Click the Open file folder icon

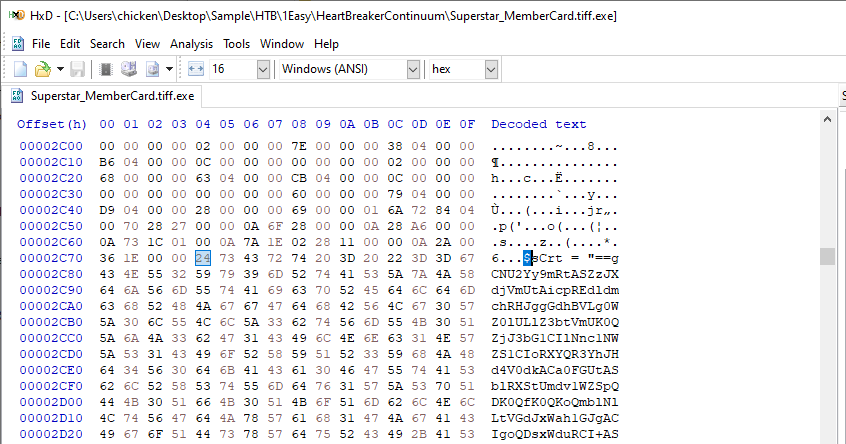click(x=43, y=69)
